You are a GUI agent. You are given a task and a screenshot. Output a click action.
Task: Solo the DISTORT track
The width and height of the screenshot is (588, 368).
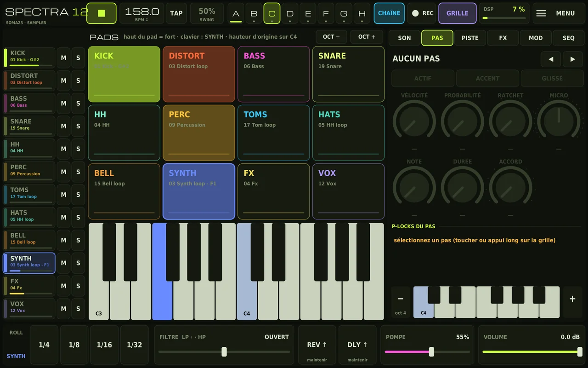[x=78, y=80]
